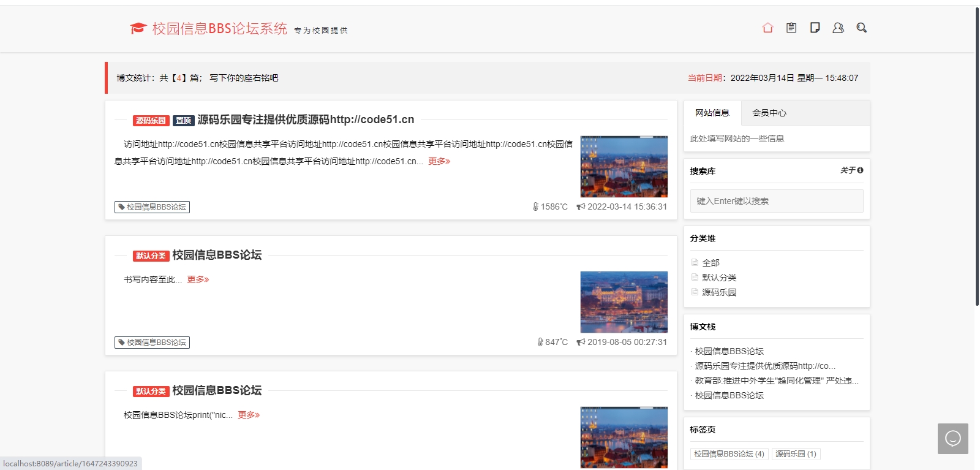Switch to the 会员中心 tab
This screenshot has height=470, width=980.
pos(769,113)
